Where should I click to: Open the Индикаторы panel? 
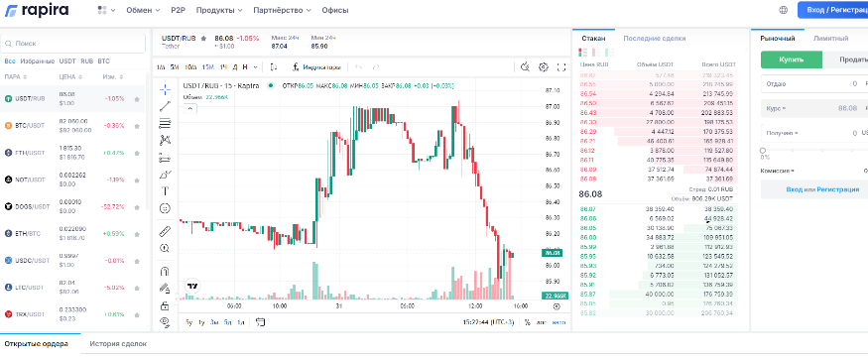pos(316,66)
